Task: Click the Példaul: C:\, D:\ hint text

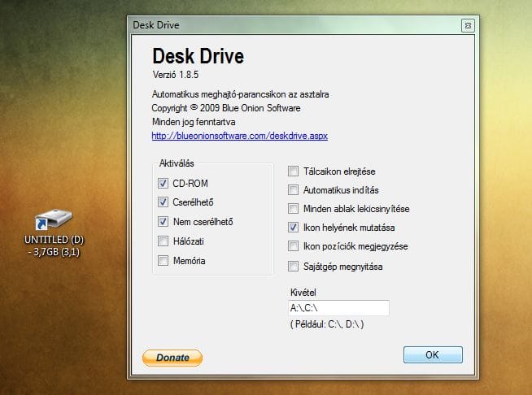Action: (327, 324)
